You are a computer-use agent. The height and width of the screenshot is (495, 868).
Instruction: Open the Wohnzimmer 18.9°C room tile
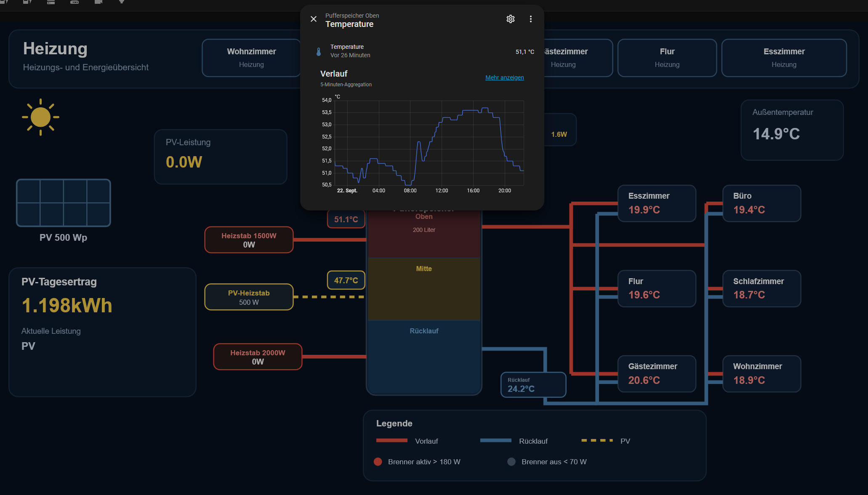point(761,374)
